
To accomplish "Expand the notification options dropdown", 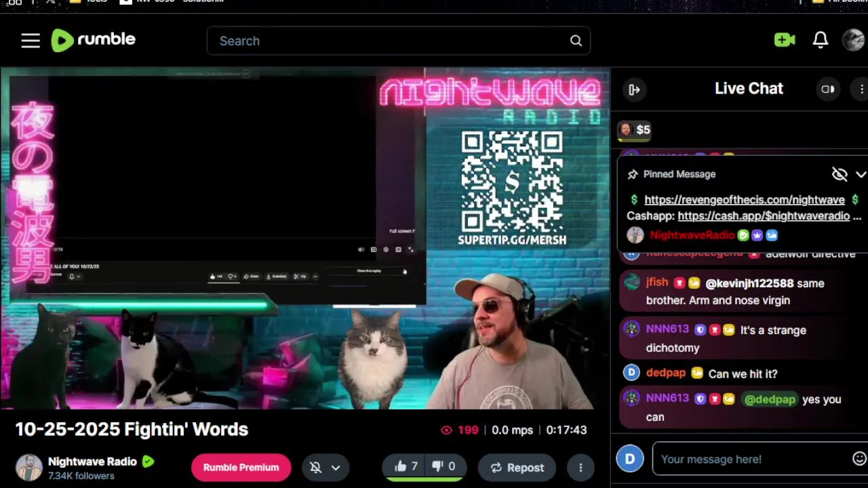I will coord(336,468).
